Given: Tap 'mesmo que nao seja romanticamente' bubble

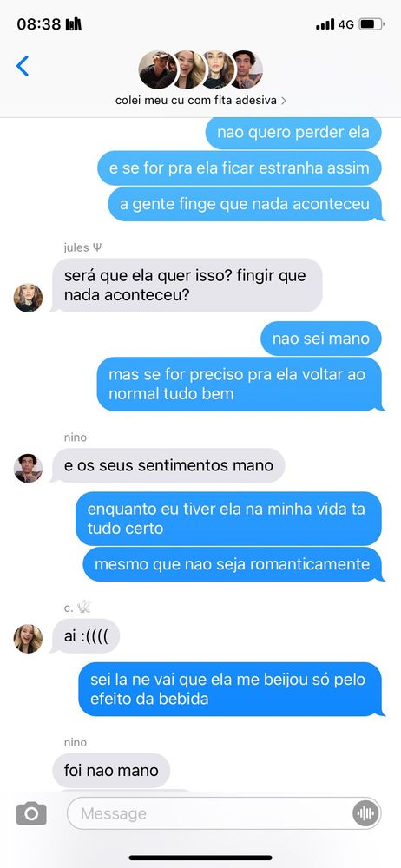Looking at the screenshot, I should click(x=233, y=565).
